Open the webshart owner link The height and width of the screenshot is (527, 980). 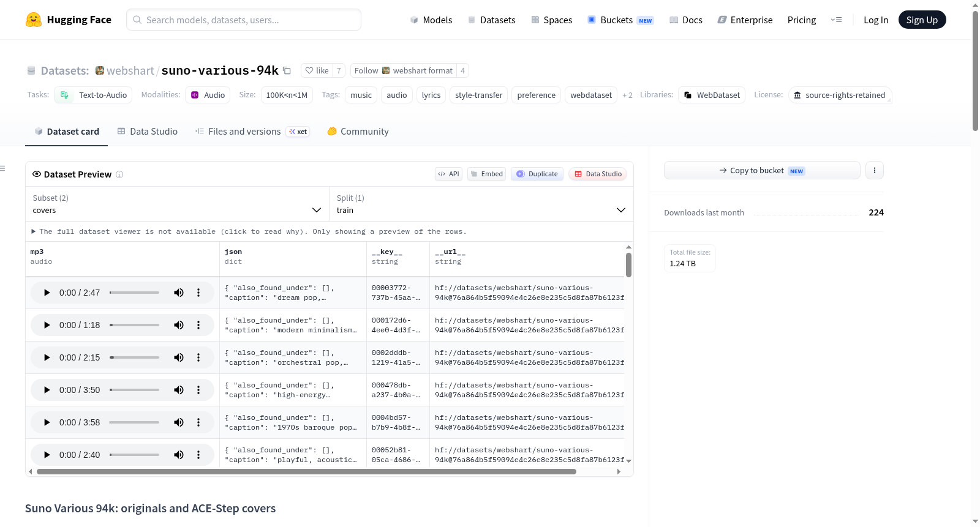[130, 70]
